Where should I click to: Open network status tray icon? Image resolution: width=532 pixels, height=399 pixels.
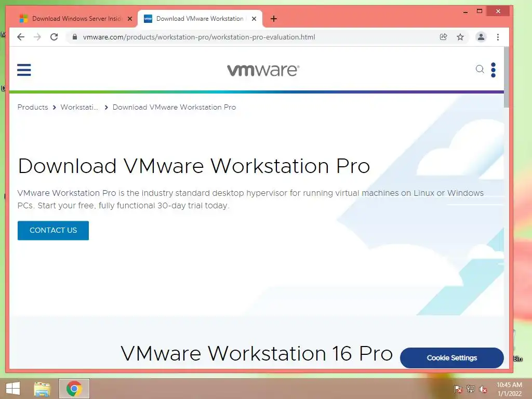pos(470,389)
